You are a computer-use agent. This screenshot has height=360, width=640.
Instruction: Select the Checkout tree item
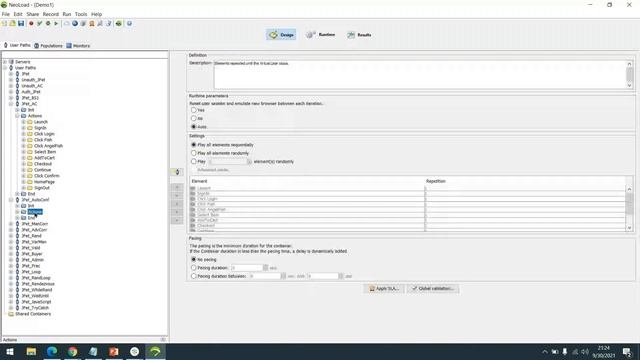coord(43,164)
